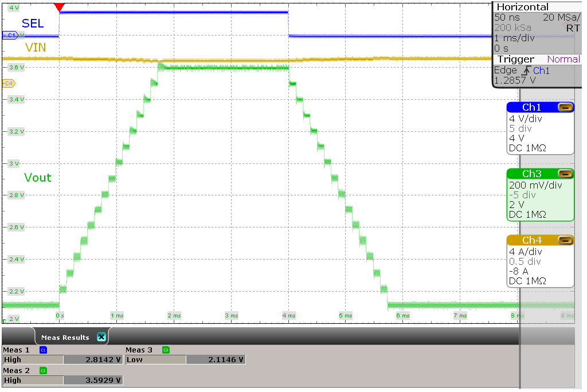Open the Ch1 trigger source selector
Image resolution: width=587 pixels, height=392 pixels.
(541, 70)
